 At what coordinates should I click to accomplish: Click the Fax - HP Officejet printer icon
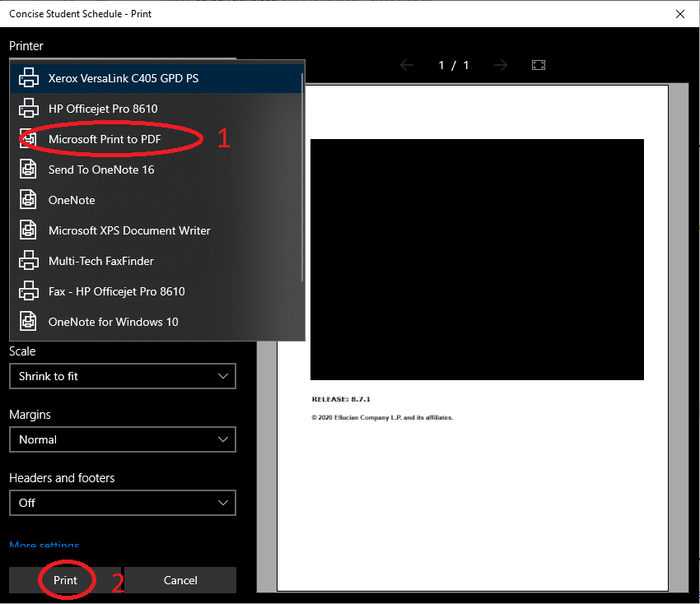pyautogui.click(x=29, y=291)
